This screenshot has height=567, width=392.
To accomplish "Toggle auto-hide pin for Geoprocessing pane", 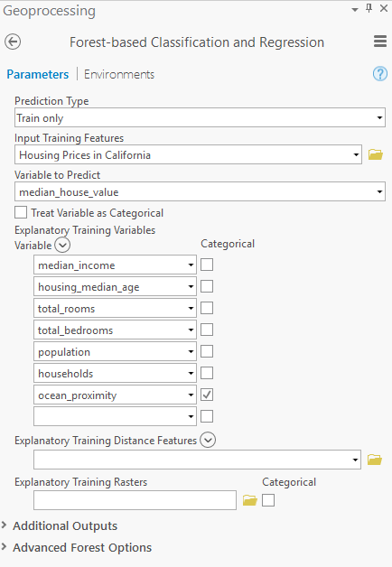I will coord(369,8).
